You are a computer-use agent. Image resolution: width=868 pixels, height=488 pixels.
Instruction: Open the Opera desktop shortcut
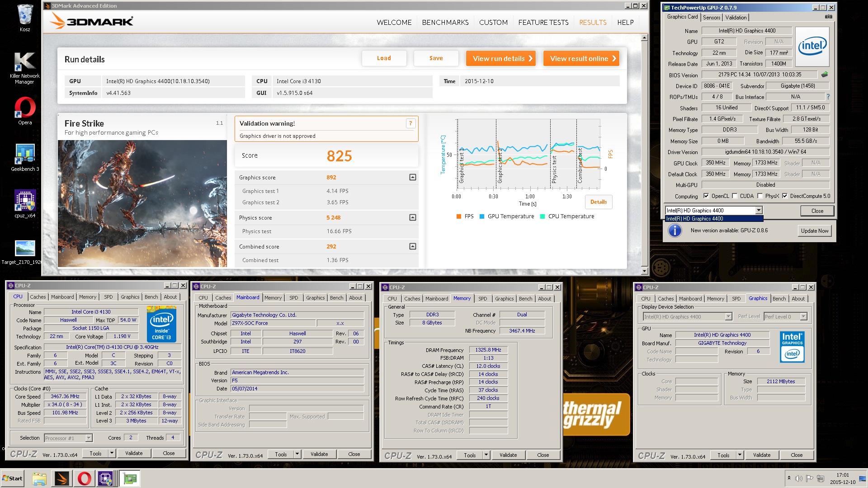tap(25, 111)
